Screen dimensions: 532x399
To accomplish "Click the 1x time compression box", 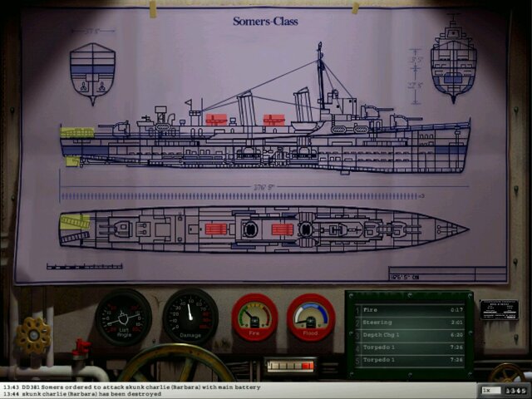I will click(x=490, y=391).
